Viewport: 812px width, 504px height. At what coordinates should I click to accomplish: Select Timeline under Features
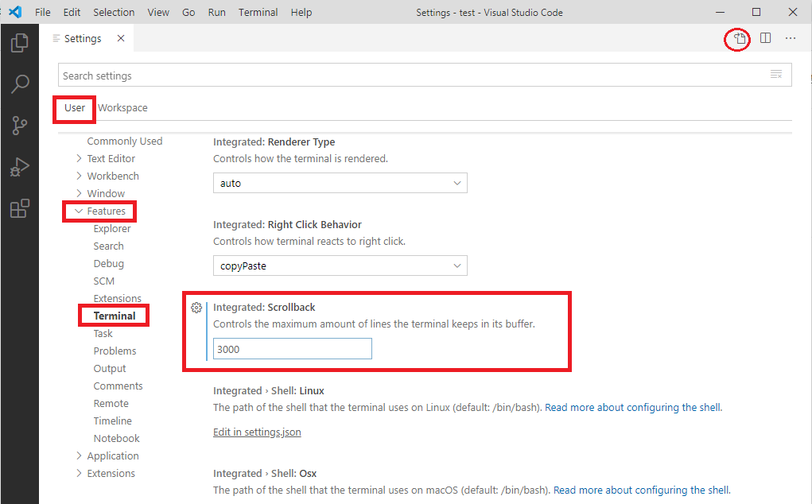pyautogui.click(x=112, y=421)
